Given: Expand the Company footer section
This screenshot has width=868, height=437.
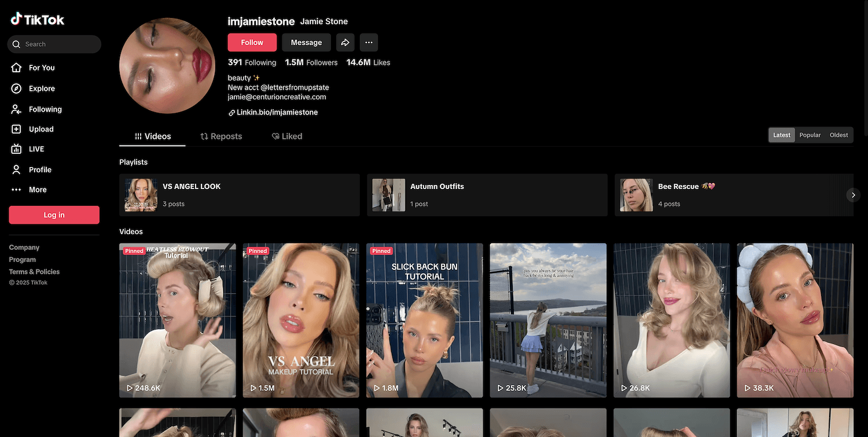Looking at the screenshot, I should click(x=24, y=247).
